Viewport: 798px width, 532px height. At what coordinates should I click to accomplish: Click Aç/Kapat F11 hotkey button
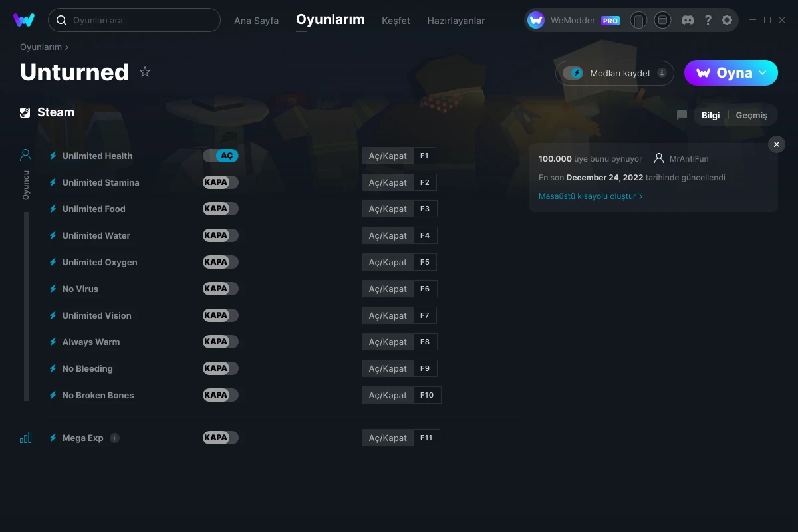coord(401,438)
